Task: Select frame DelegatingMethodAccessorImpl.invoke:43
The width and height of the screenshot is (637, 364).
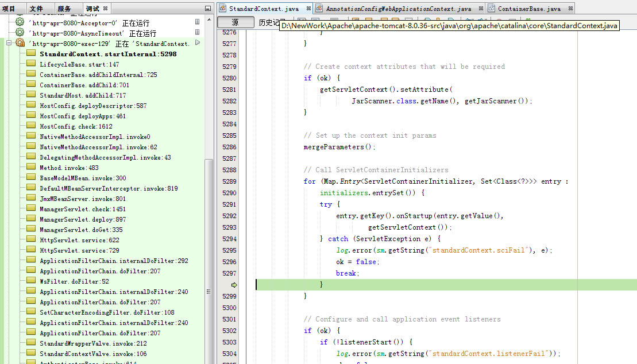Action: click(x=105, y=158)
